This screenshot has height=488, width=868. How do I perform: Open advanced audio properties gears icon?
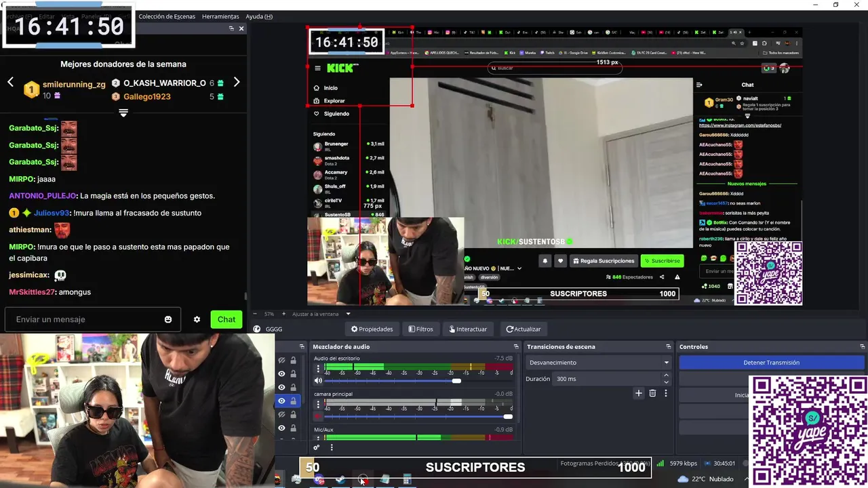tap(316, 447)
